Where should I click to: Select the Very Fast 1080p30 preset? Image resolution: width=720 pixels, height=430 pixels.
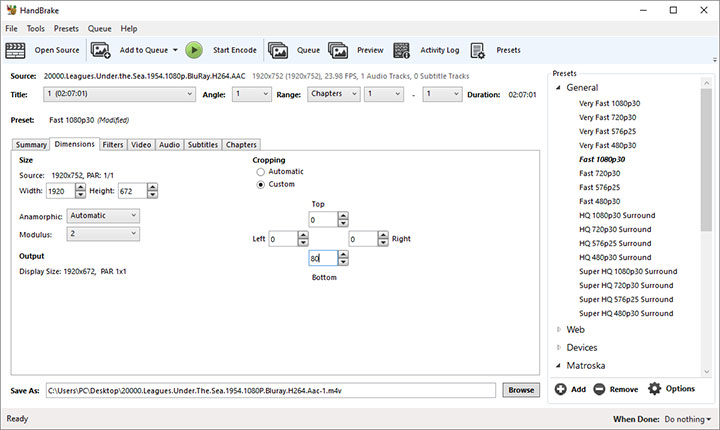tap(609, 103)
